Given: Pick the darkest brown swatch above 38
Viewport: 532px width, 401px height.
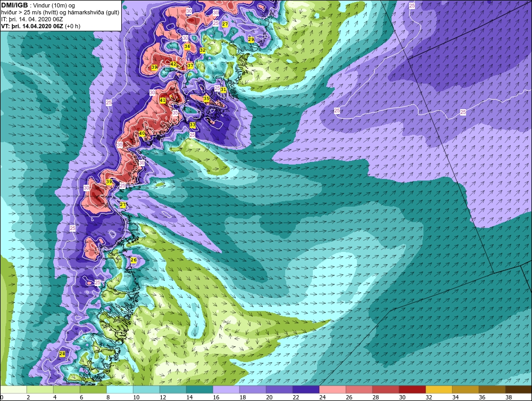Looking at the screenshot, I should pos(518,389).
